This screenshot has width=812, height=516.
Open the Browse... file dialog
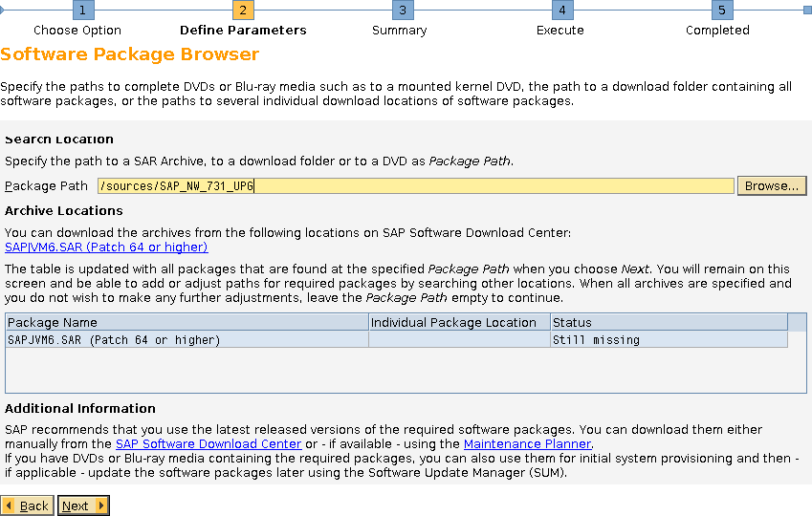[772, 185]
